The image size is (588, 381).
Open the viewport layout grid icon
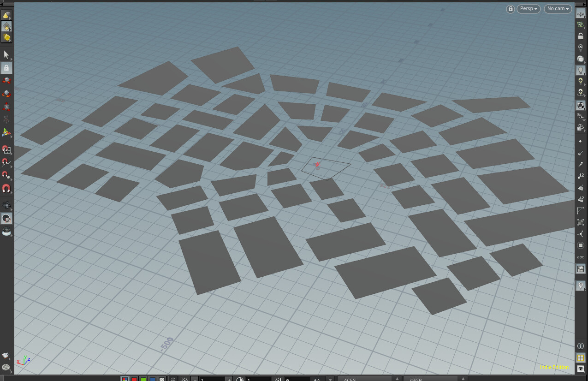(x=581, y=358)
